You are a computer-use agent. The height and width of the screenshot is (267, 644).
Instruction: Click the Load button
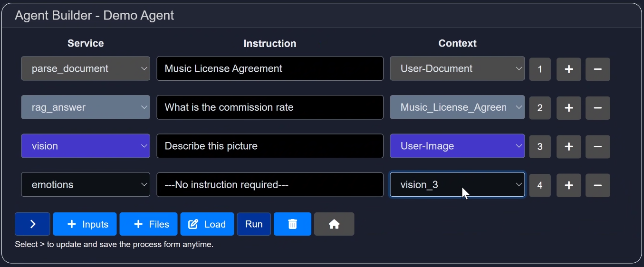click(207, 224)
